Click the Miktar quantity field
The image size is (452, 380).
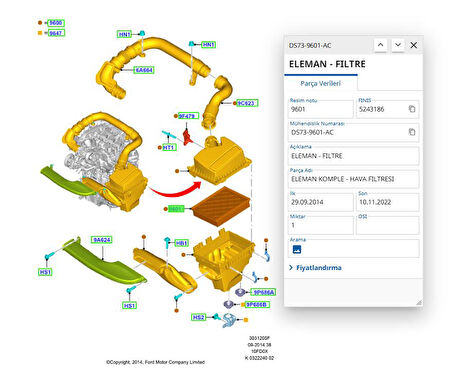[x=321, y=225]
